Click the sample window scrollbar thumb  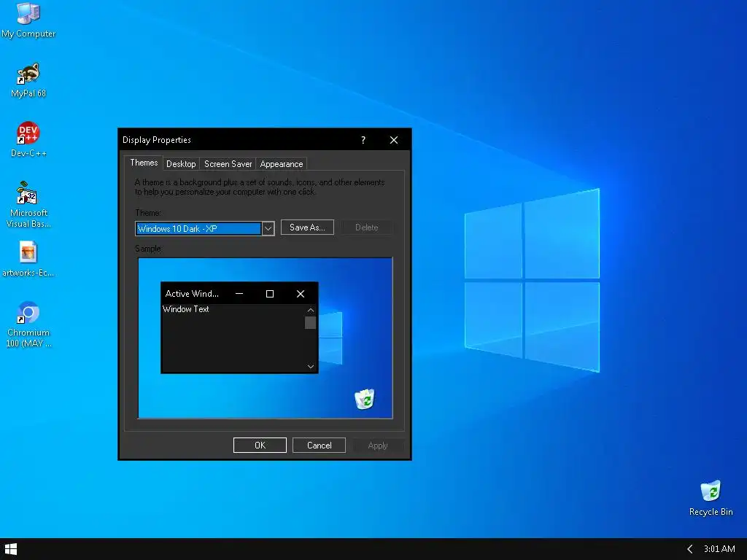(x=310, y=323)
